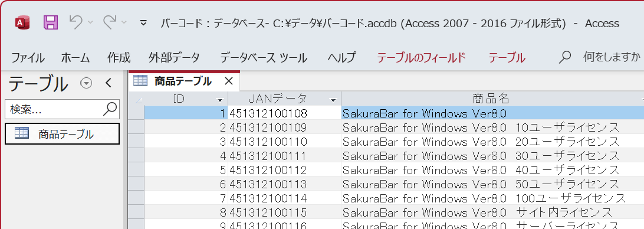Click cell 451312100115
Image resolution: width=644 pixels, height=229 pixels.
(x=284, y=212)
